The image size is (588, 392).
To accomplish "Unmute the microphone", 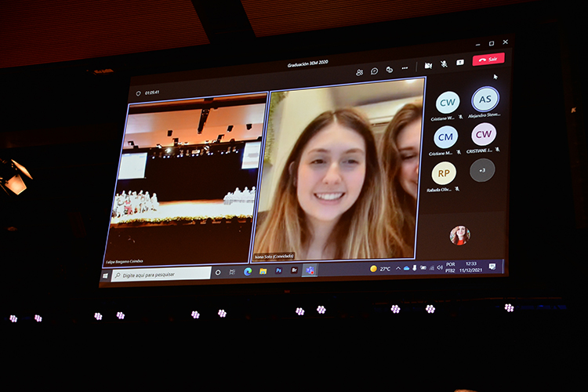I will click(444, 64).
